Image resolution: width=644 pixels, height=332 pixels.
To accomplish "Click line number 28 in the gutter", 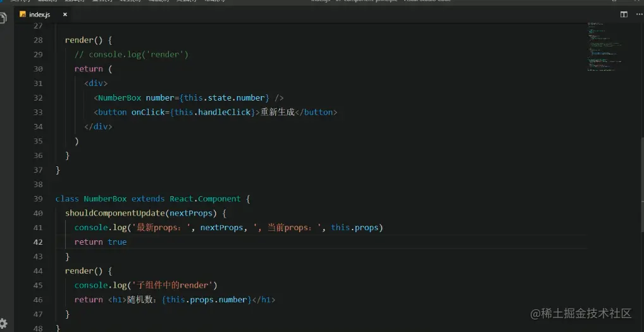I will pos(37,40).
